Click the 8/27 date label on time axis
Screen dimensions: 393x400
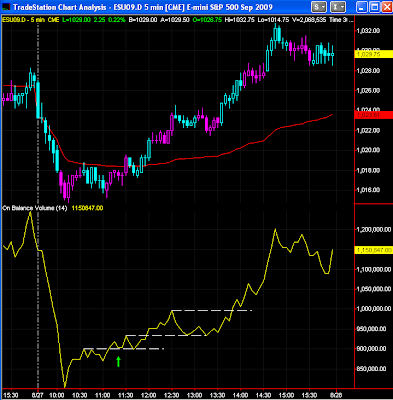pos(38,396)
